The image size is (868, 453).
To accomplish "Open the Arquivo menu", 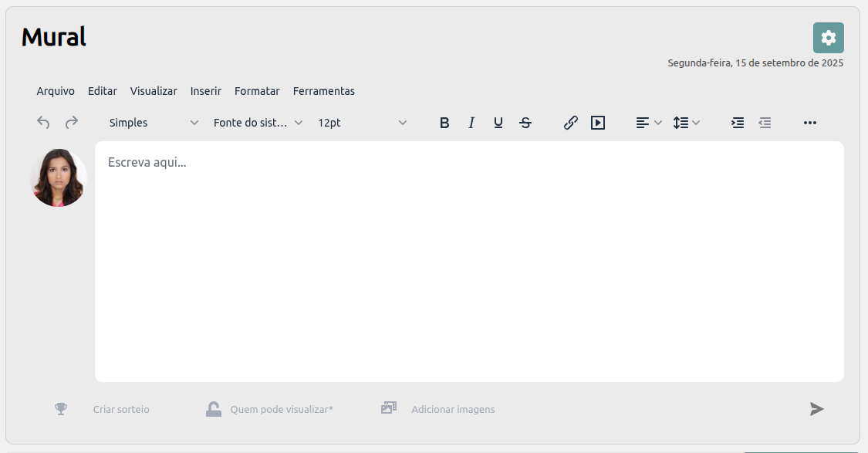I will click(56, 91).
